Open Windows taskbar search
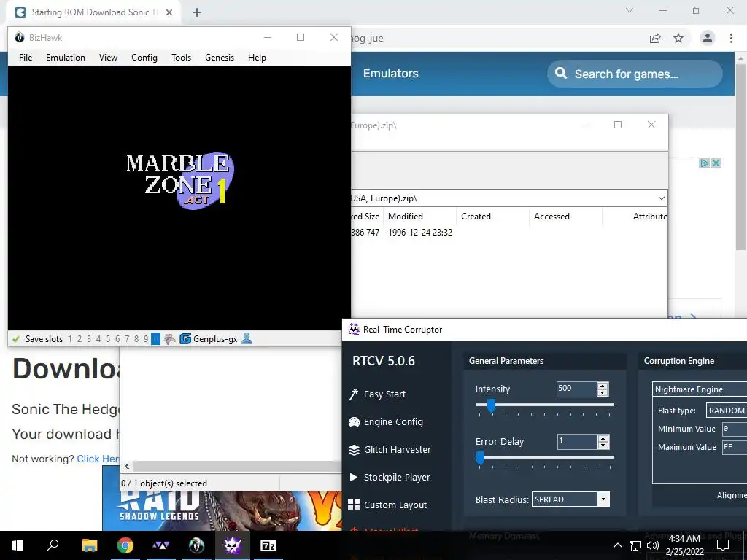The width and height of the screenshot is (747, 560). (x=53, y=545)
